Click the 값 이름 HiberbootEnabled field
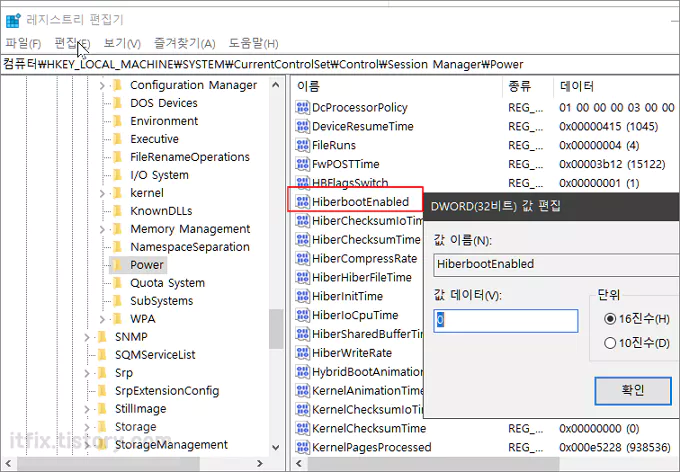680x472 pixels. [556, 264]
